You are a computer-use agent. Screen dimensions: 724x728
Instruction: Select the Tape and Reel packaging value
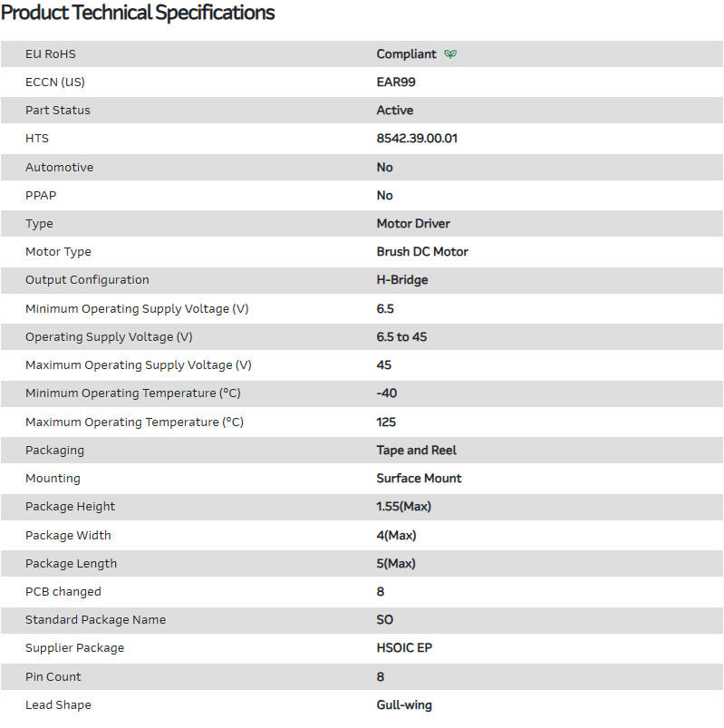417,451
